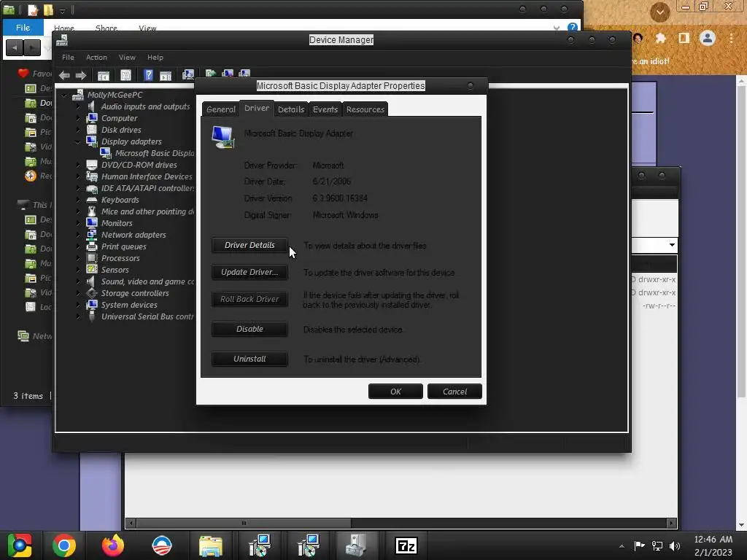Click the Start button on taskbar
Image resolution: width=747 pixels, height=560 pixels.
tap(19, 545)
